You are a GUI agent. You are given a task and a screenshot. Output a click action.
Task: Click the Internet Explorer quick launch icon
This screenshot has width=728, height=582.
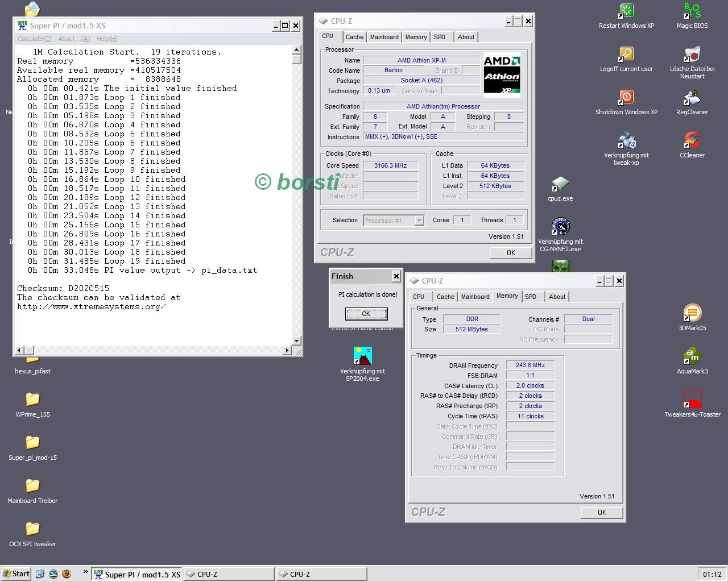pos(40,574)
